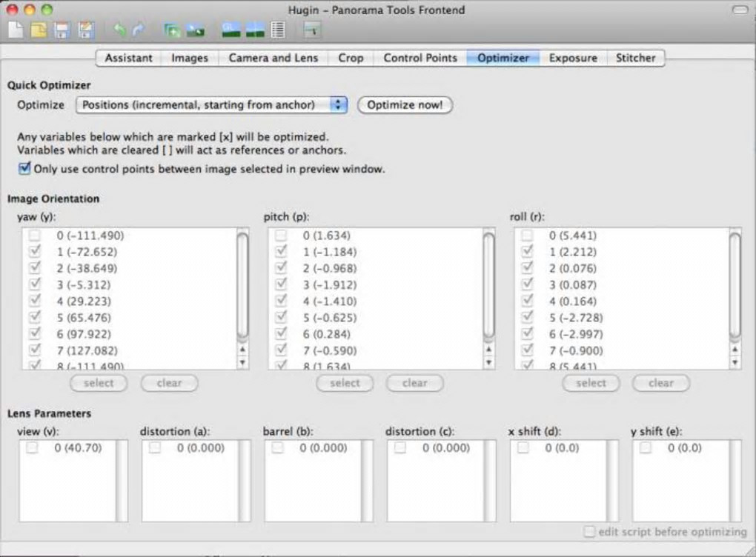Open the Control Points tab
Image resolution: width=756 pixels, height=557 pixels.
(x=420, y=58)
